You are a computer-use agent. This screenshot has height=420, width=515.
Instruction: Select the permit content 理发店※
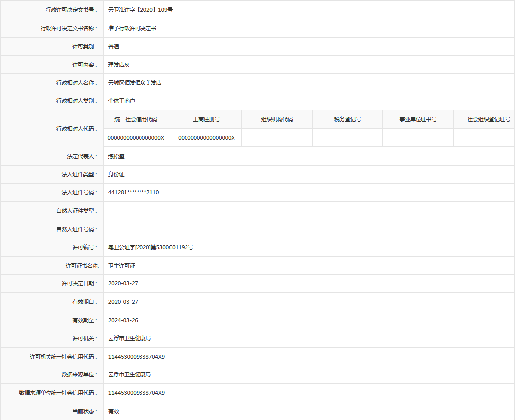(x=119, y=65)
